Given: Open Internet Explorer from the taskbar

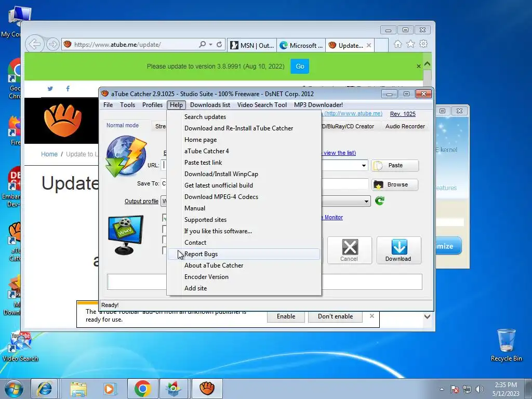Looking at the screenshot, I should click(x=44, y=389).
